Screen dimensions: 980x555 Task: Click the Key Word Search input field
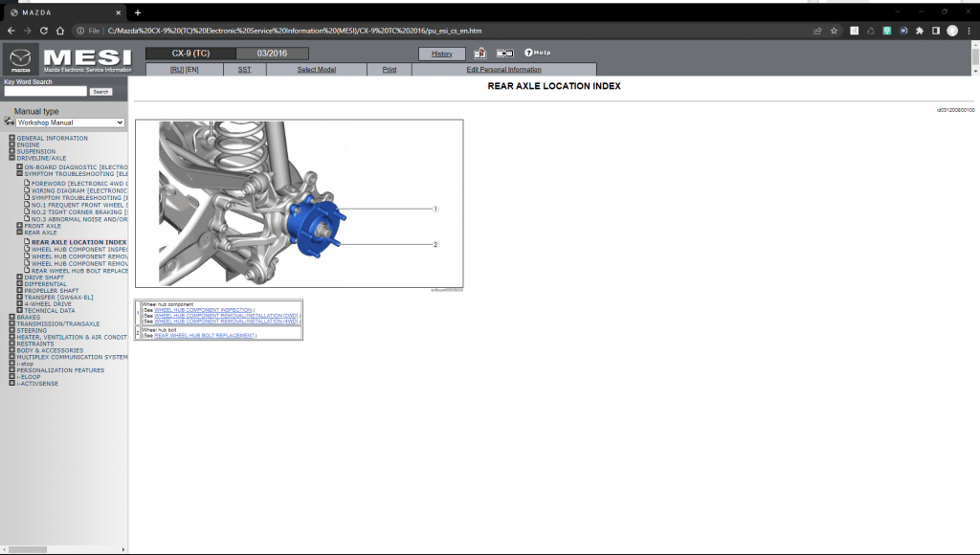pos(45,92)
